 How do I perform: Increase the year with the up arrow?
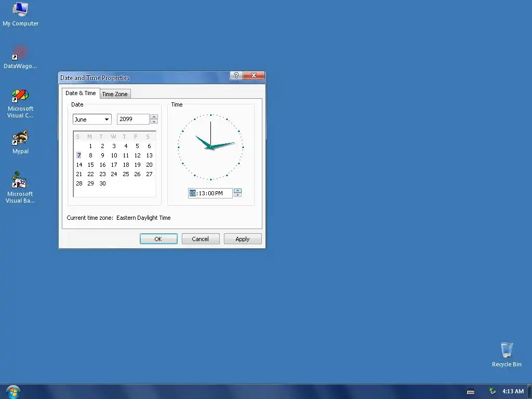154,117
